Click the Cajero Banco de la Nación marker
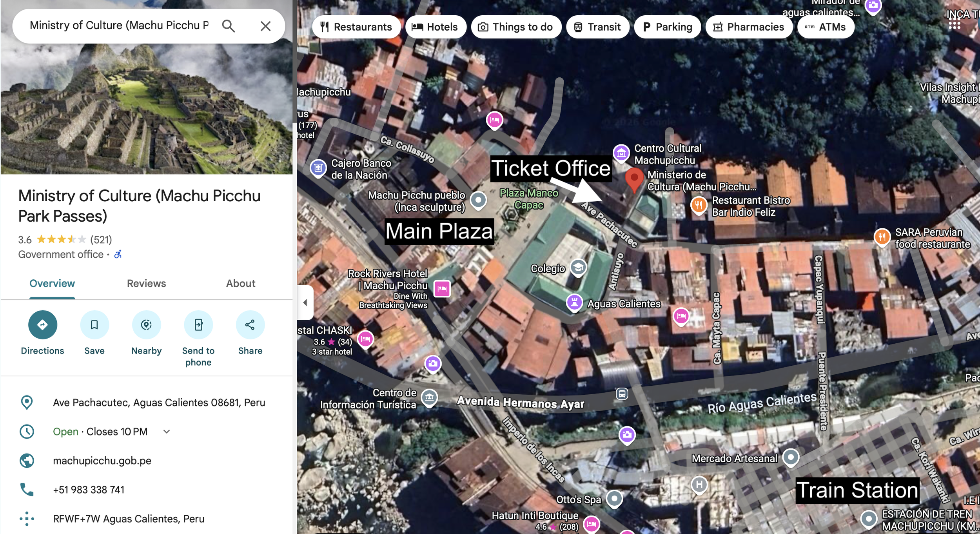Screen dimensions: 980x534 [318, 168]
